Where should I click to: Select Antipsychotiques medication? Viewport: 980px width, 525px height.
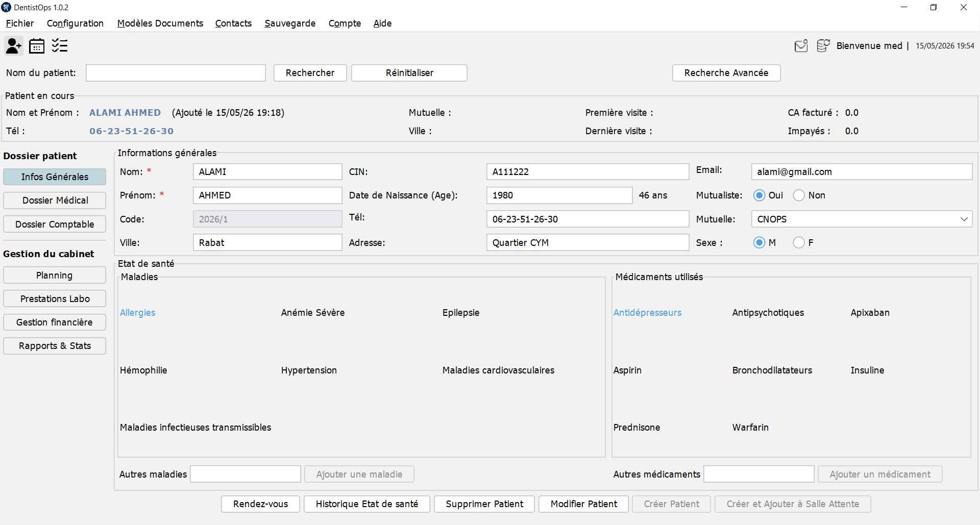768,313
